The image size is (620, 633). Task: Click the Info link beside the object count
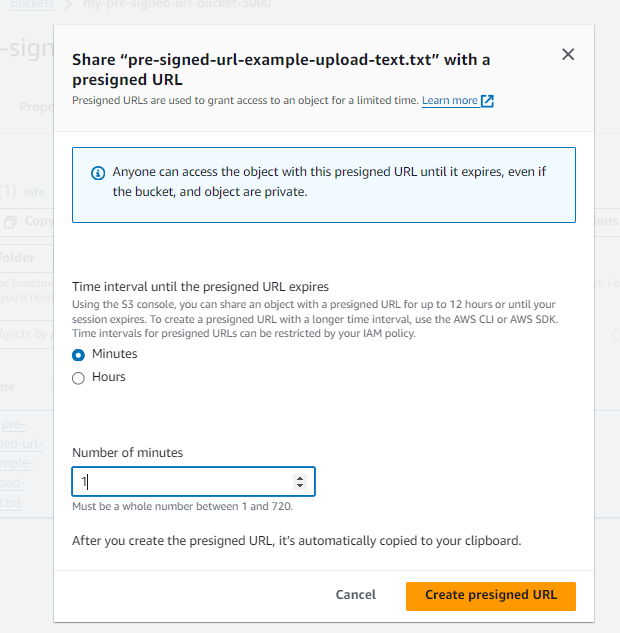point(34,192)
